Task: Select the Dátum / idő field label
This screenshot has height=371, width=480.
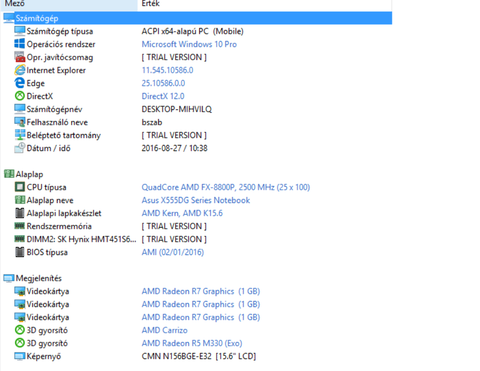Action: [x=48, y=148]
